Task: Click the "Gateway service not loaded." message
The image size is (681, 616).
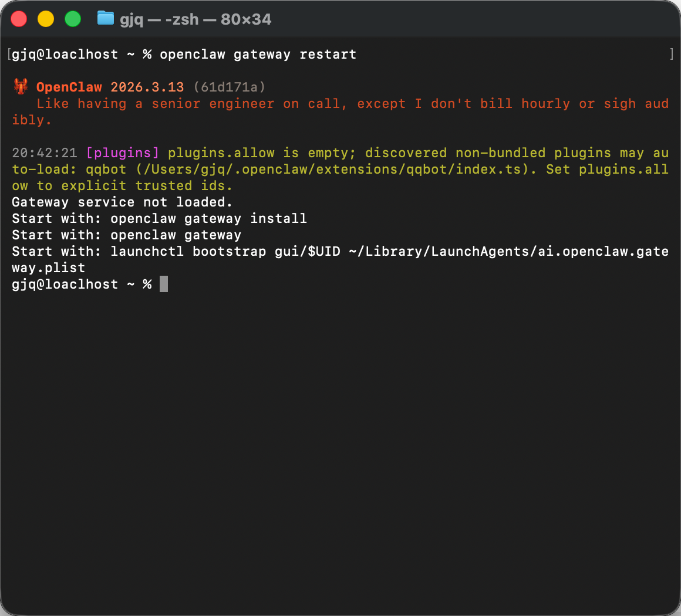Action: (122, 202)
